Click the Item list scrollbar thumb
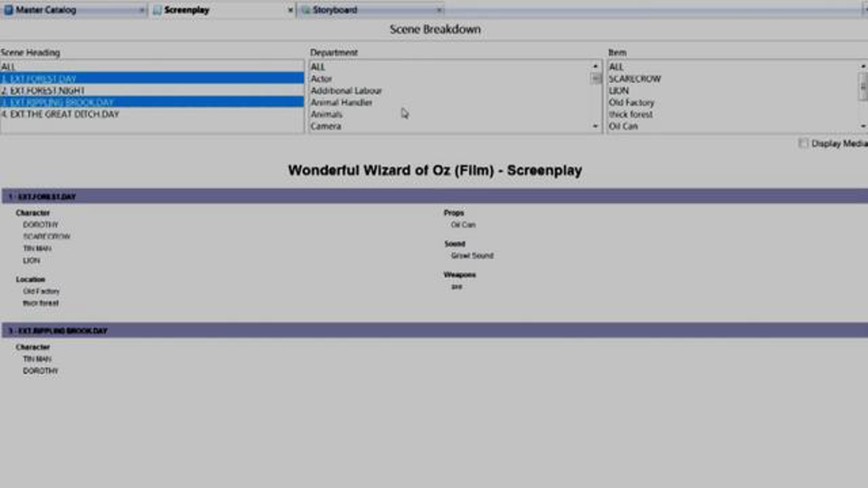Viewport: 868px width, 488px height. [x=863, y=86]
